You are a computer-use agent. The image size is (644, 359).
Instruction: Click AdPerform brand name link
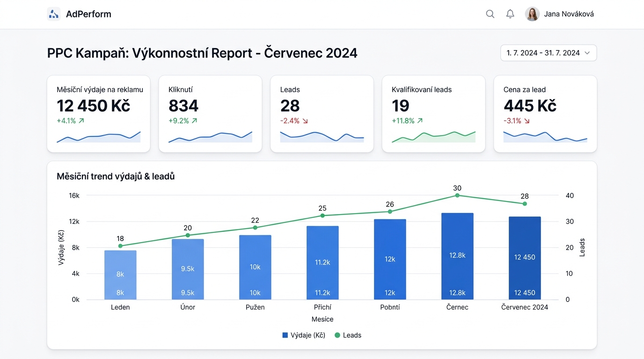pos(88,14)
